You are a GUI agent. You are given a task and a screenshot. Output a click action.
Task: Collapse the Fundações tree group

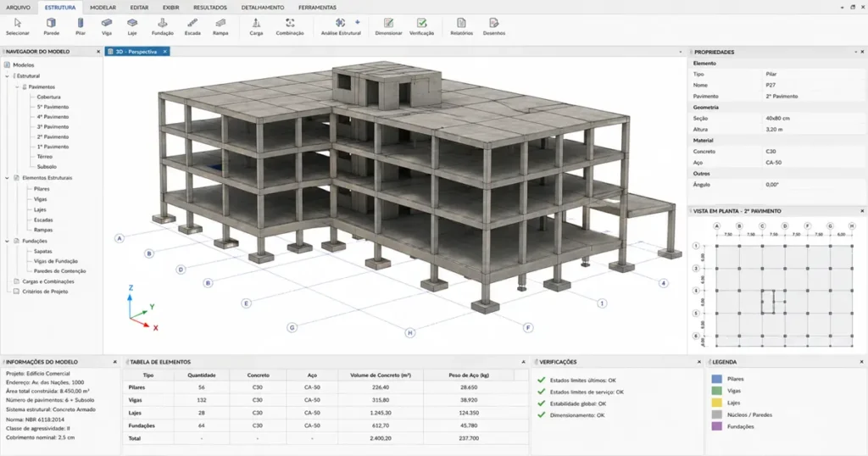(x=7, y=241)
